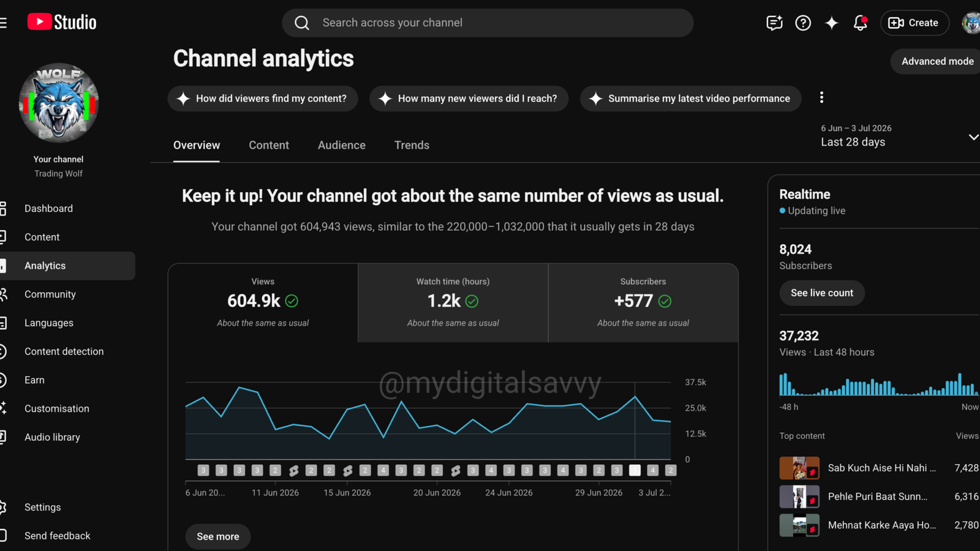This screenshot has width=980, height=551.
Task: Click the 'Mehnat Karke Aaya Ho...' title
Action: [x=882, y=525]
